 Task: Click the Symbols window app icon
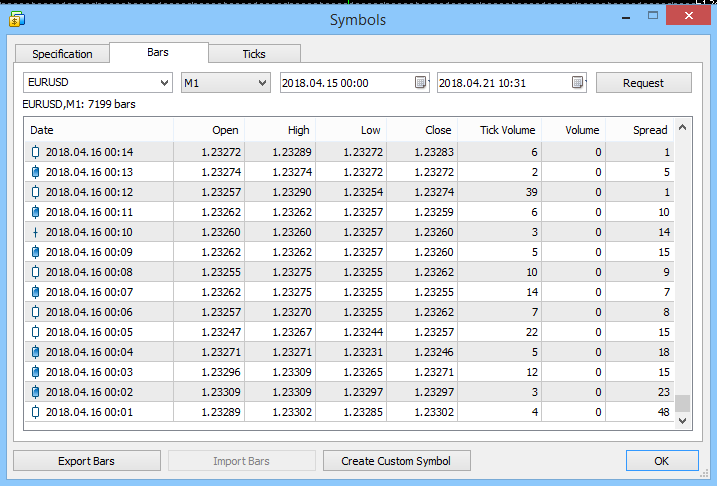(x=17, y=20)
